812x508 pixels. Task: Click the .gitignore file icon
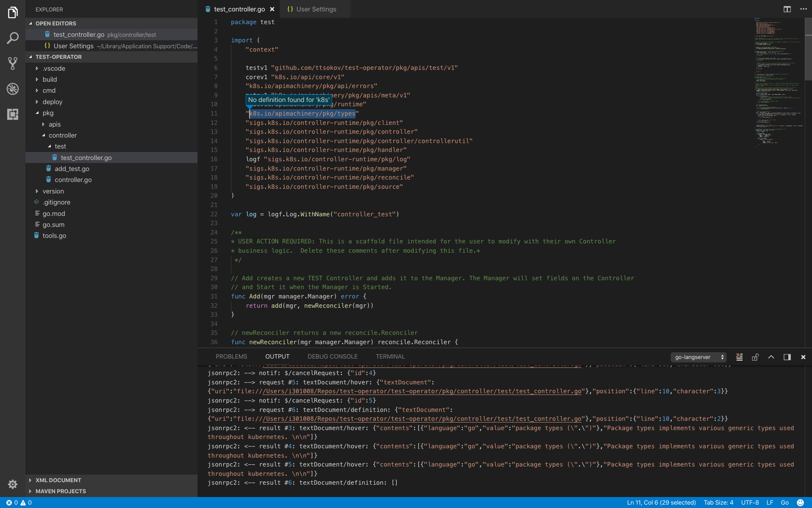pos(36,202)
